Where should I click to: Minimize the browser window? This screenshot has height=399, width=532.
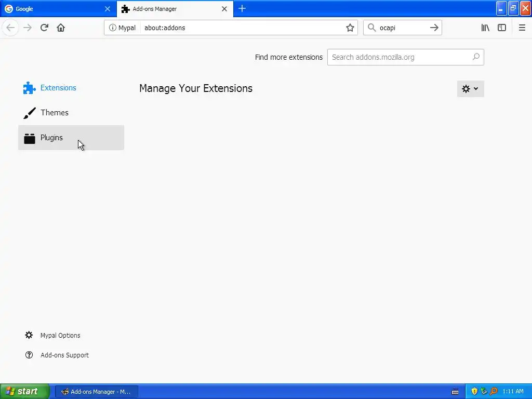(x=501, y=8)
